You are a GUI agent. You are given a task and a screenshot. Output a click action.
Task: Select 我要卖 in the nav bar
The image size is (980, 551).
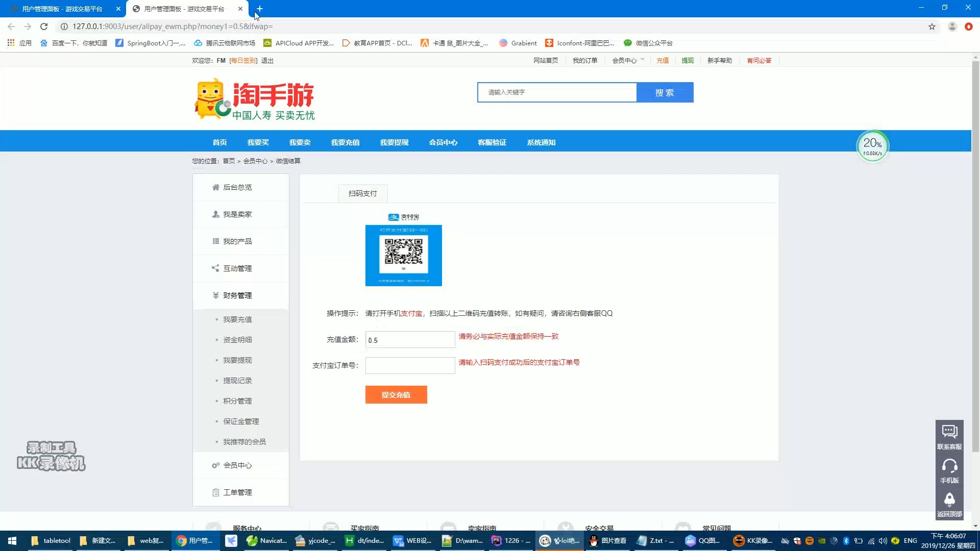[300, 142]
